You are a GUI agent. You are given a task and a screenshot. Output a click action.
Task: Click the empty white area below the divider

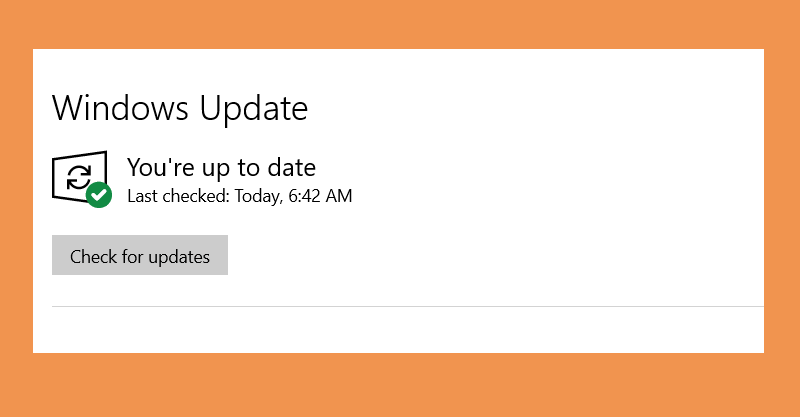(x=398, y=330)
